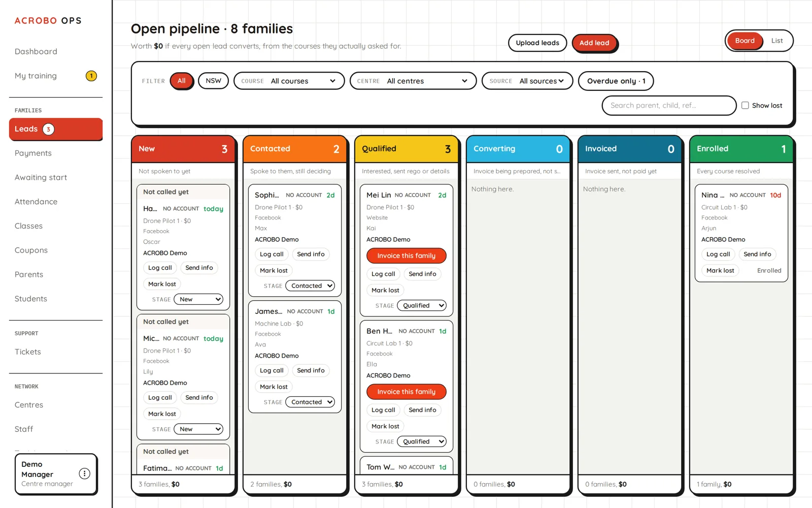
Task: Open Dashboard in the sidebar
Action: 36,51
